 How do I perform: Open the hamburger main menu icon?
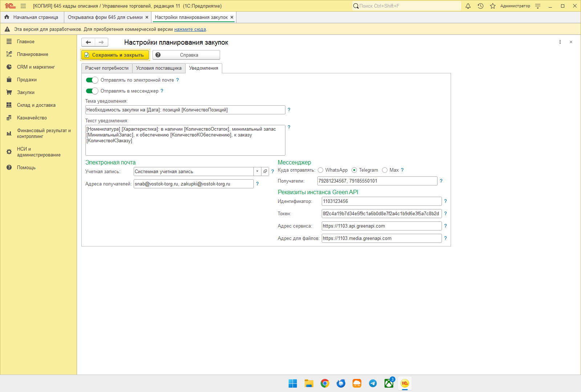coord(23,6)
